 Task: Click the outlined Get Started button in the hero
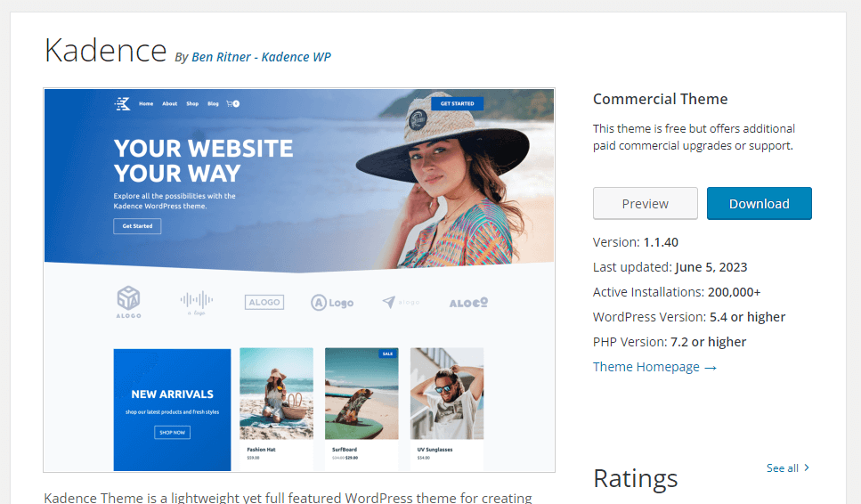[137, 226]
